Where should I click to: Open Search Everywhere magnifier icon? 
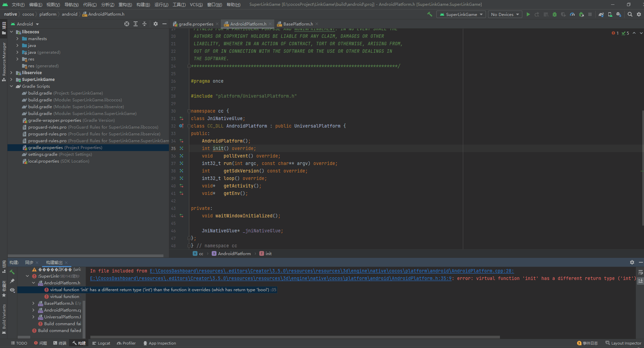(x=630, y=14)
